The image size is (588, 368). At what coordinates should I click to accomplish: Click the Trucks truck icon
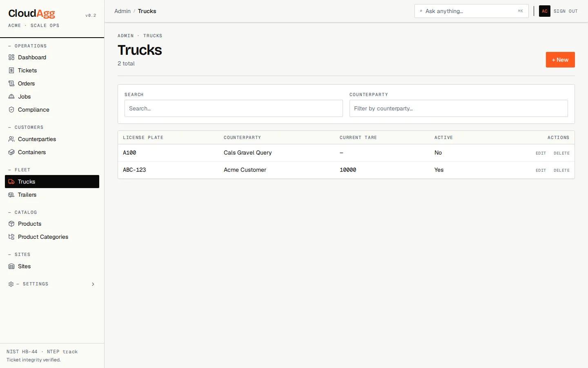tap(11, 182)
